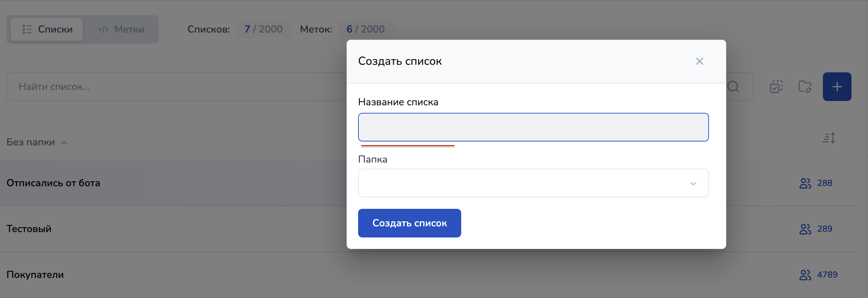The width and height of the screenshot is (868, 298).
Task: Open the Отписались от бота list
Action: pos(53,183)
